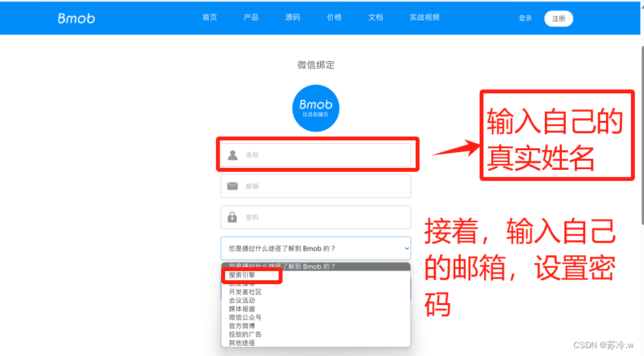Open the 首页 navigation item
Viewport: 644px width, 356px height.
tap(209, 17)
